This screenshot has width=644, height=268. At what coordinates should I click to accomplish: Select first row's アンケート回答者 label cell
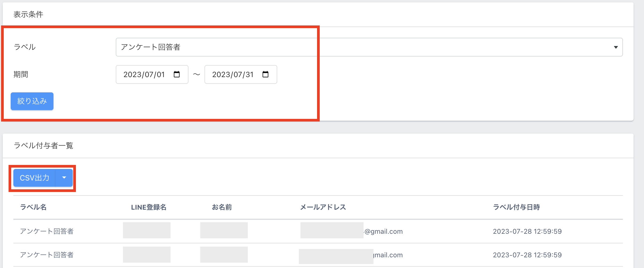click(47, 231)
